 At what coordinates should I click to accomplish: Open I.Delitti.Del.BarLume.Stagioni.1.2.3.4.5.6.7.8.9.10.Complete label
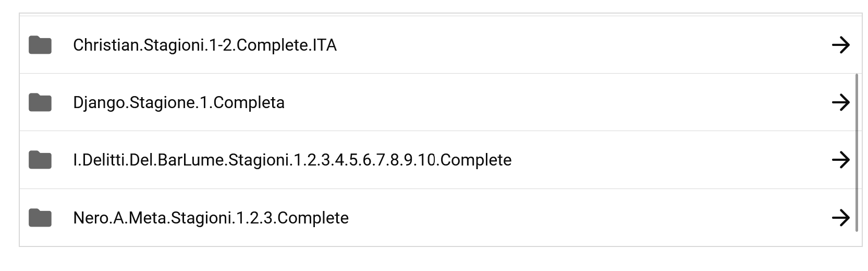[292, 160]
